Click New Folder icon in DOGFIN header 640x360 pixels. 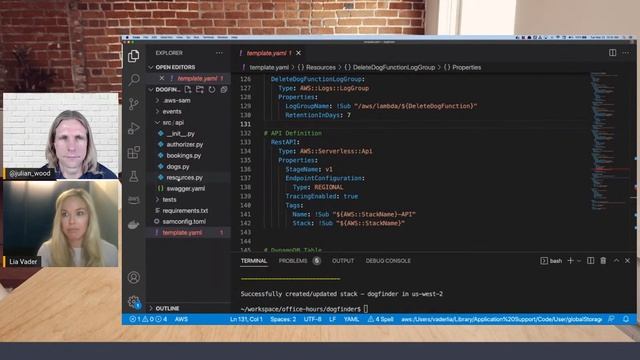[x=200, y=89]
